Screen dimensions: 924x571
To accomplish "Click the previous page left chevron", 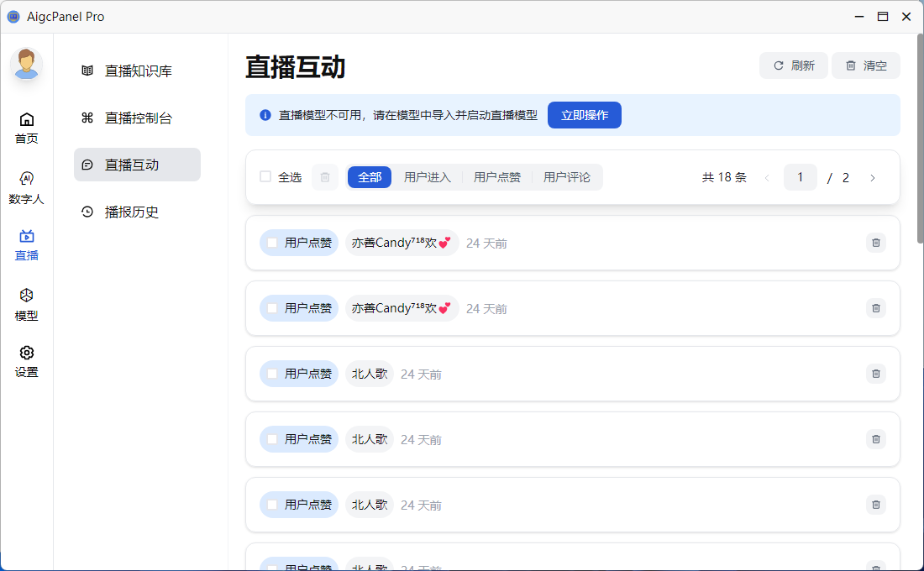I will tap(766, 177).
